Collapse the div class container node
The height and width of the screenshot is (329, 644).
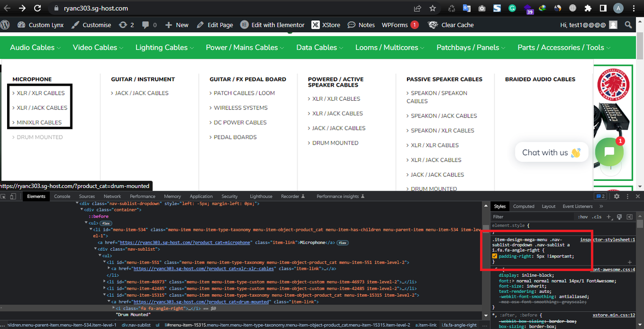82,210
